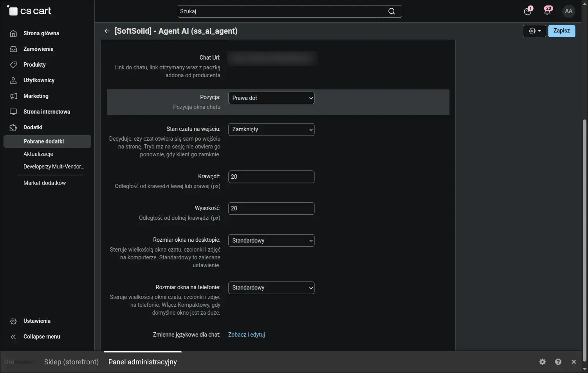The width and height of the screenshot is (588, 373).
Task: Open Aktualizacje submenu item
Action: click(38, 154)
